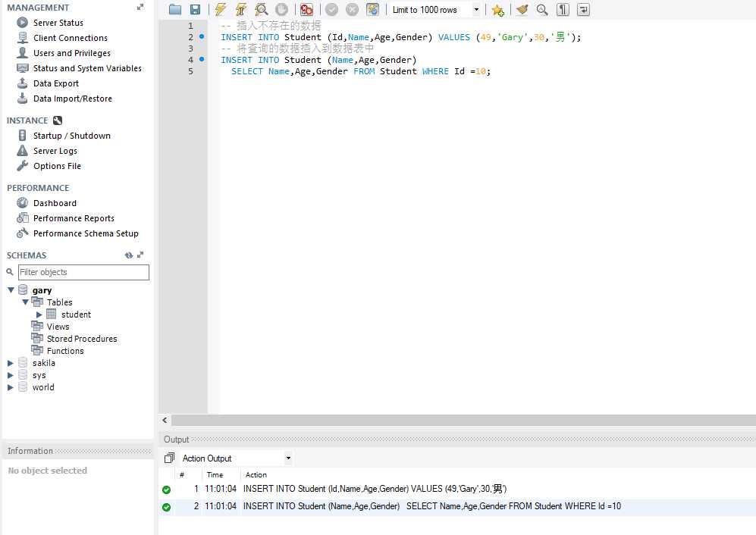
Task: Toggle word wrap icon
Action: coord(583,10)
